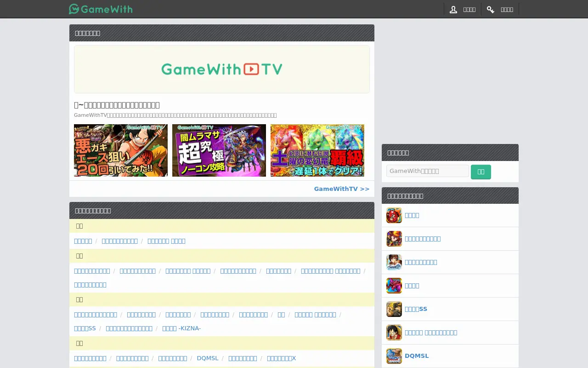
Task: Open the GameWith TV banner
Action: [222, 69]
